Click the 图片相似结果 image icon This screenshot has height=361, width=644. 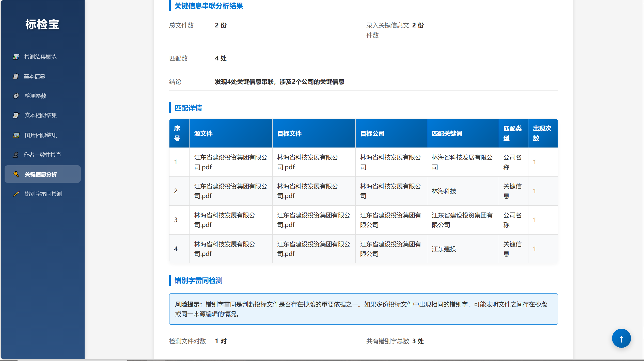click(16, 135)
